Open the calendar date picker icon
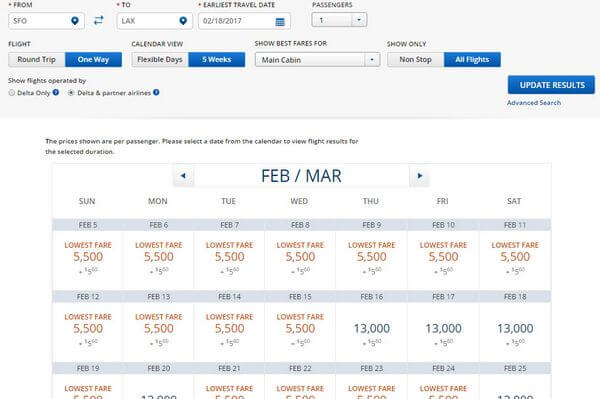Image resolution: width=600 pixels, height=399 pixels. point(280,22)
